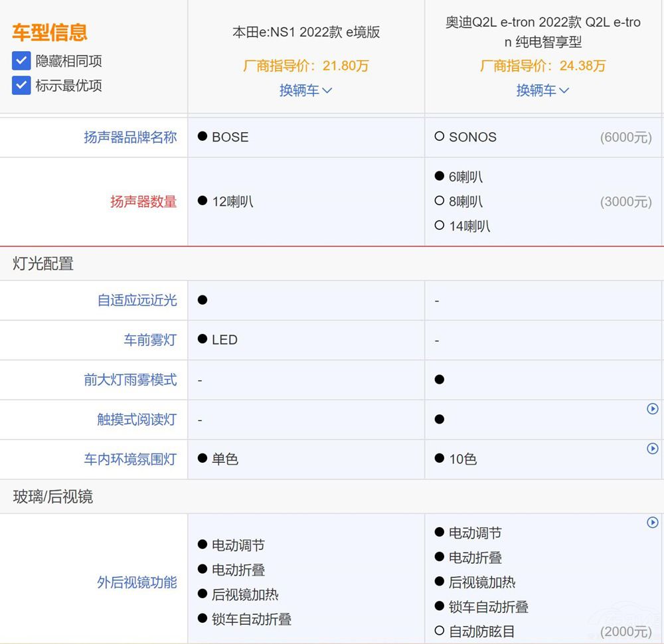Click the 扬声器数量 label link
The width and height of the screenshot is (664, 644).
tap(143, 201)
